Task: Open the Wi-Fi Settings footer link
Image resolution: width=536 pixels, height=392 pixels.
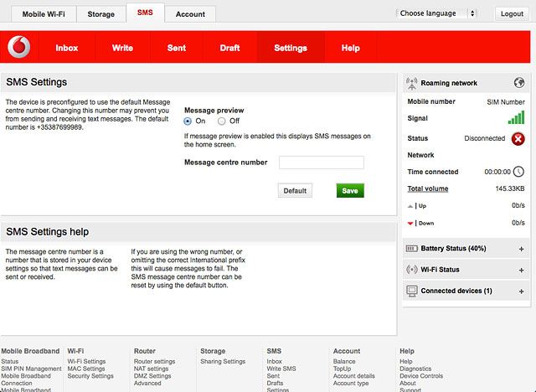Action: tap(86, 361)
